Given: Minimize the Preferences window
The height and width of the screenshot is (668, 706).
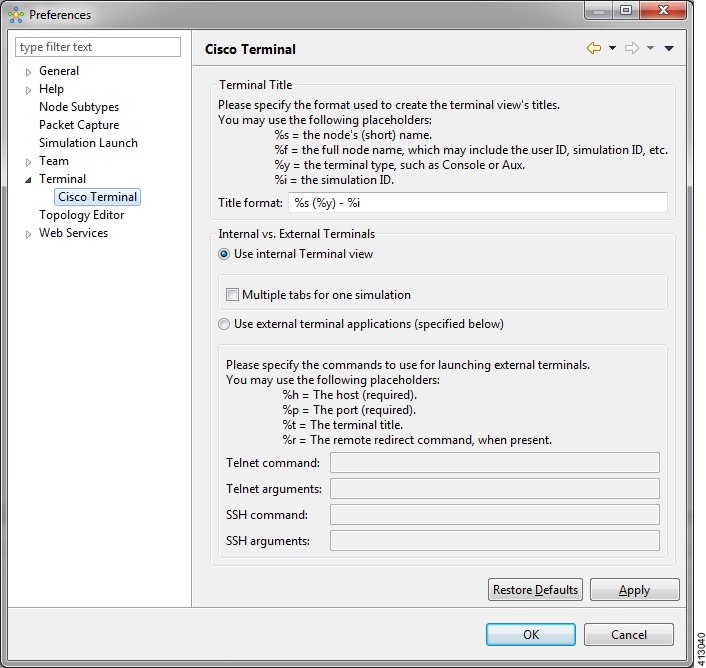Looking at the screenshot, I should pyautogui.click(x=599, y=10).
